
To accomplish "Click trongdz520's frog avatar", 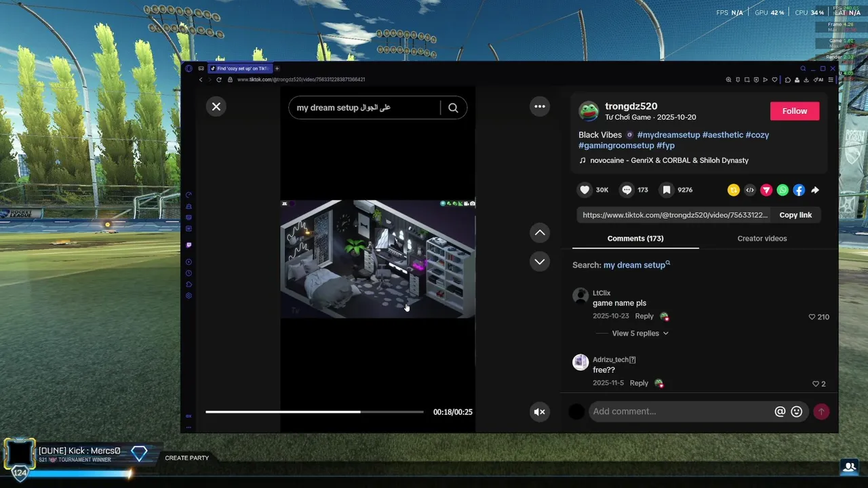I will point(588,111).
